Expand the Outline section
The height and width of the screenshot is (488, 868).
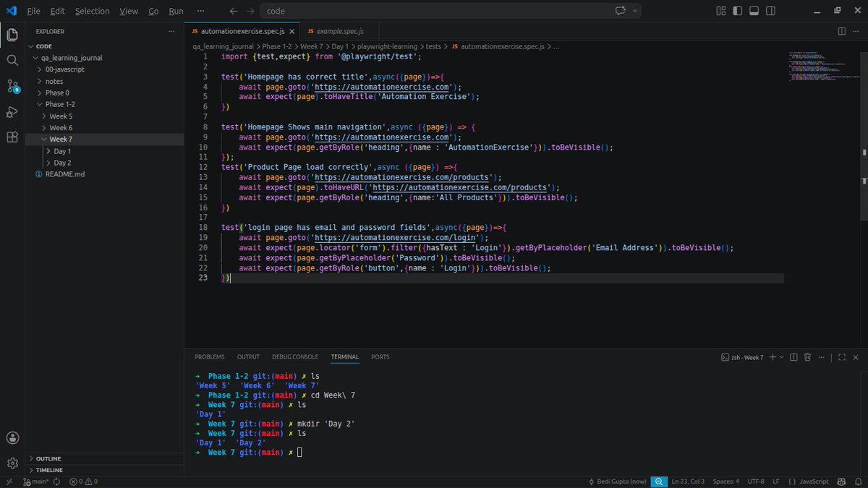click(x=105, y=458)
